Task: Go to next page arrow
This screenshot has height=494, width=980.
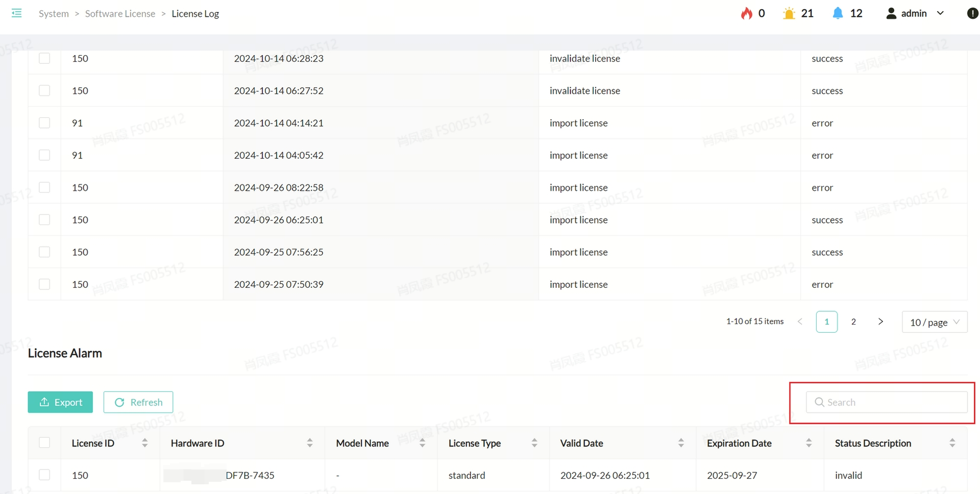Action: 880,322
